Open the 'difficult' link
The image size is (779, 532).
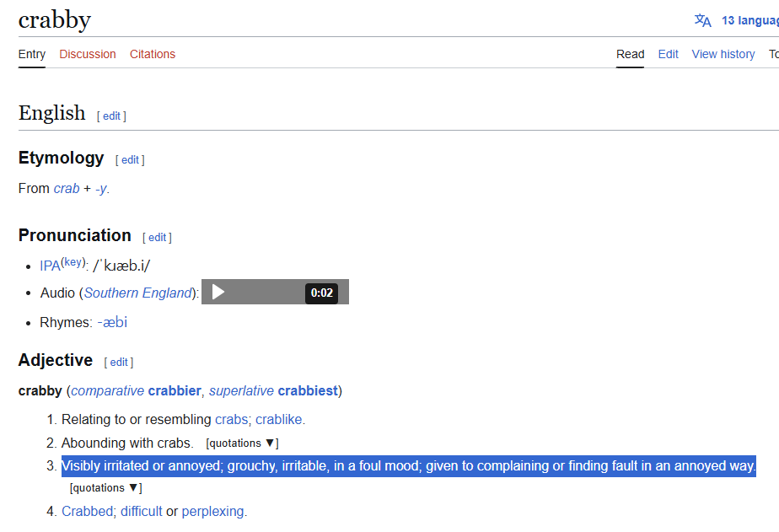click(142, 511)
